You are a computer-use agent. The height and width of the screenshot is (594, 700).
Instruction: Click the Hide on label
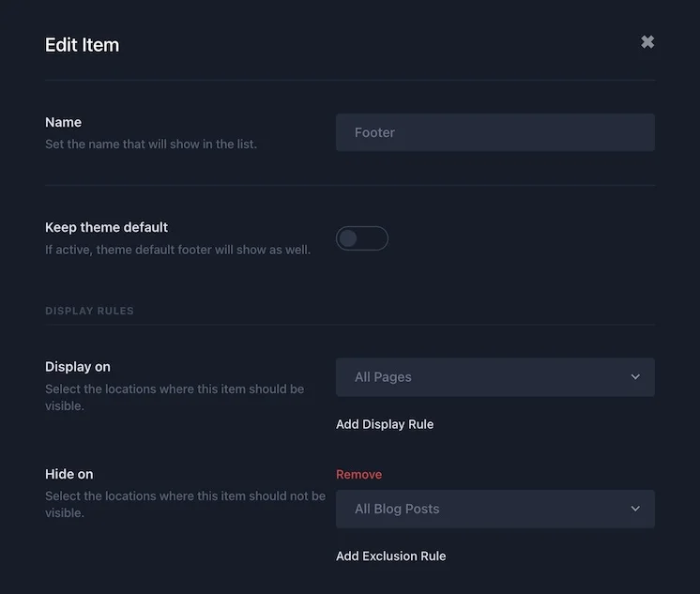(69, 474)
